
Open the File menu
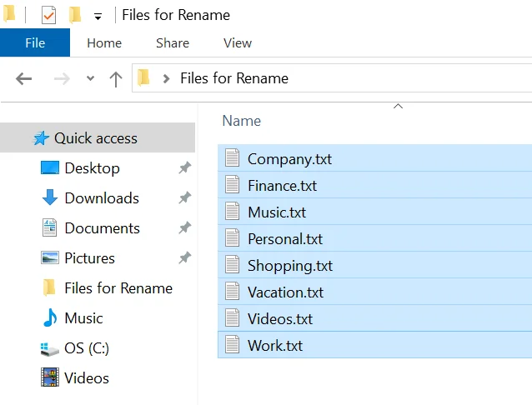click(35, 43)
